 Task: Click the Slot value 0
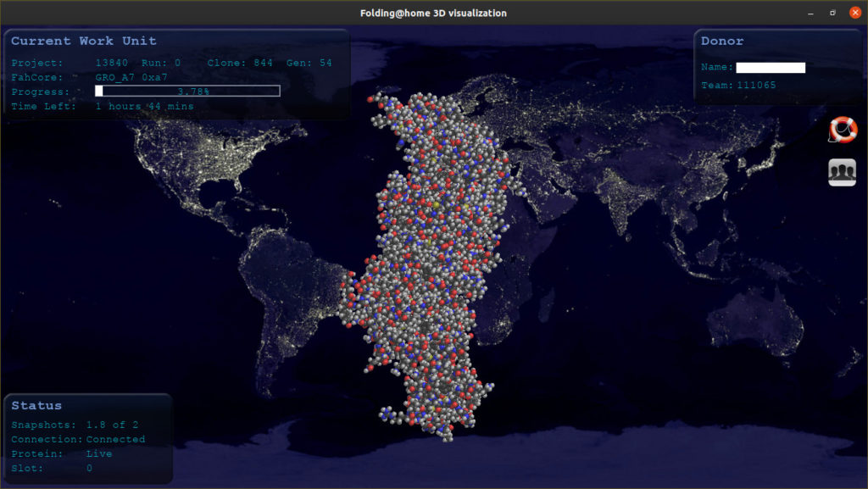tap(89, 468)
